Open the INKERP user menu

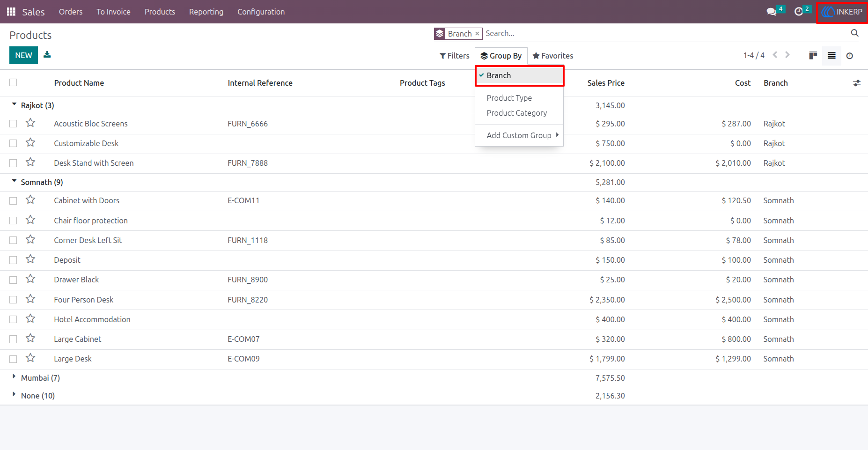point(842,12)
